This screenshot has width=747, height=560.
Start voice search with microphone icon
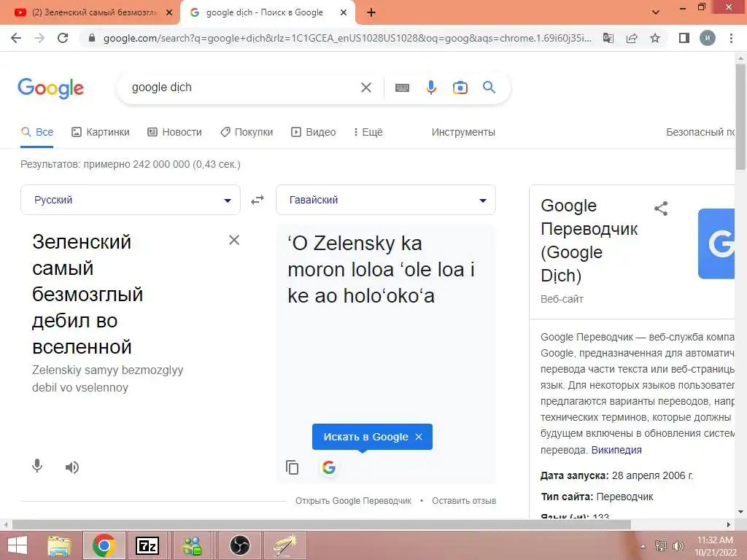coord(431,87)
